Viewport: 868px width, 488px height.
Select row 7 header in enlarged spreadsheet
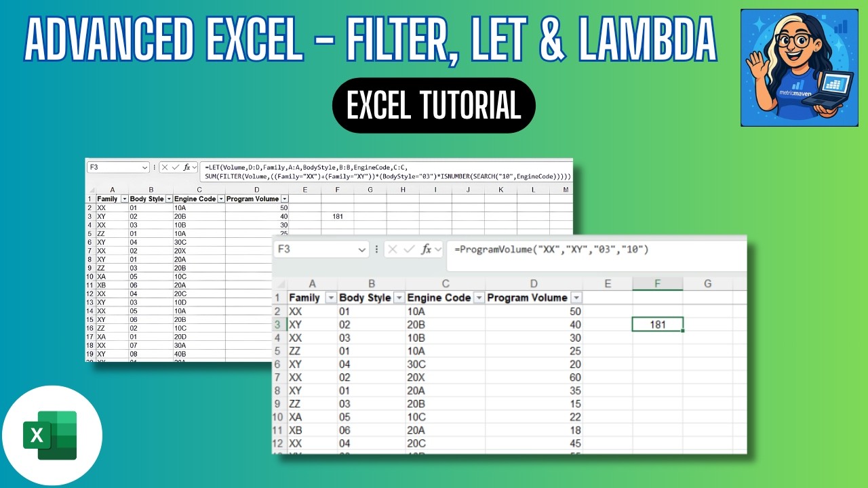click(x=279, y=377)
